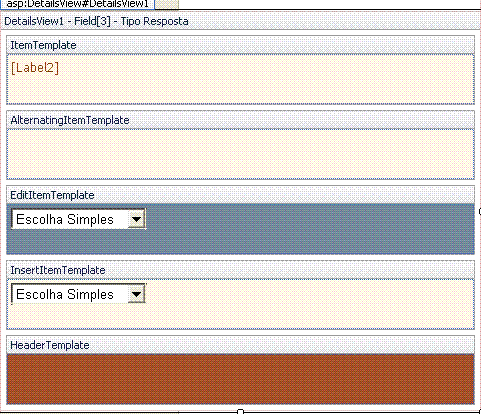Select the ItemTemplate header bar

(240, 45)
